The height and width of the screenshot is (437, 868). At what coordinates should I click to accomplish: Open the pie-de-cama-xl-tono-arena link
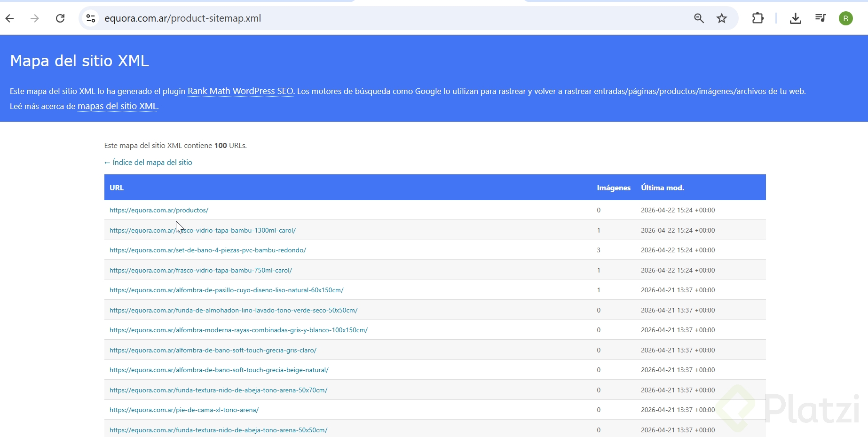tap(184, 410)
